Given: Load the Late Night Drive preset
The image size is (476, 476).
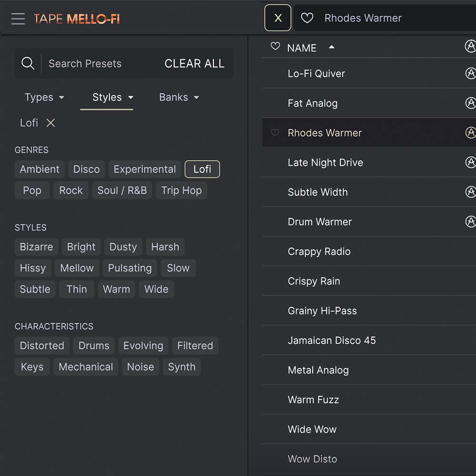Looking at the screenshot, I should coord(369,162).
